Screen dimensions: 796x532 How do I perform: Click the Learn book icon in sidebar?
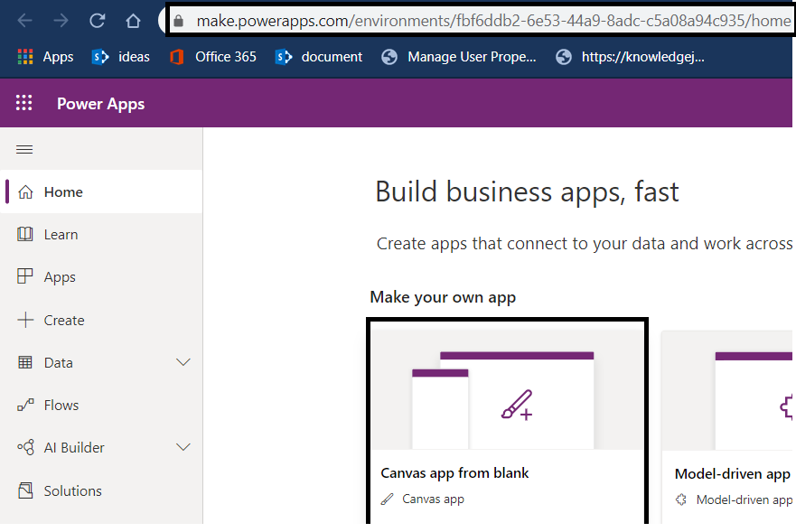pos(25,234)
